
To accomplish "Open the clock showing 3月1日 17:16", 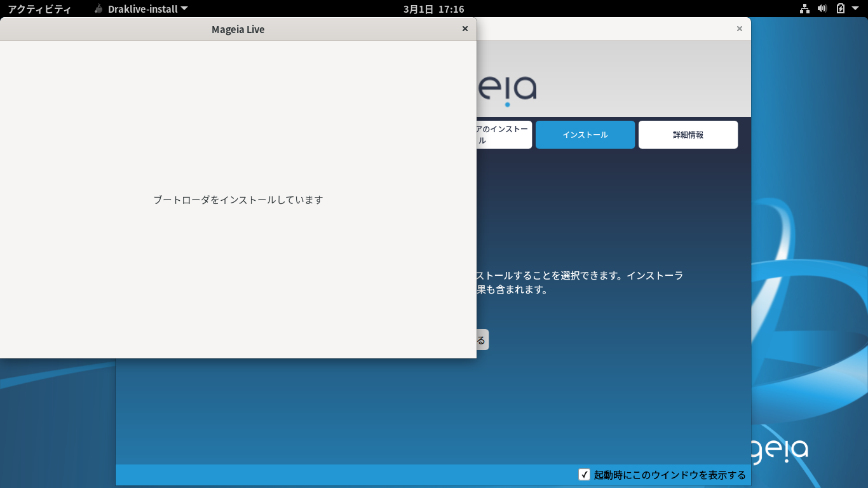I will (x=433, y=9).
